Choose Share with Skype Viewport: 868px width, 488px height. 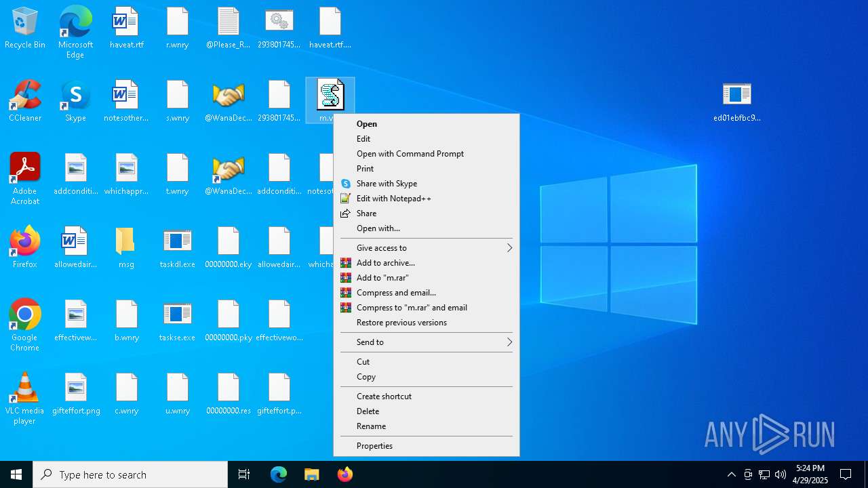pos(427,184)
